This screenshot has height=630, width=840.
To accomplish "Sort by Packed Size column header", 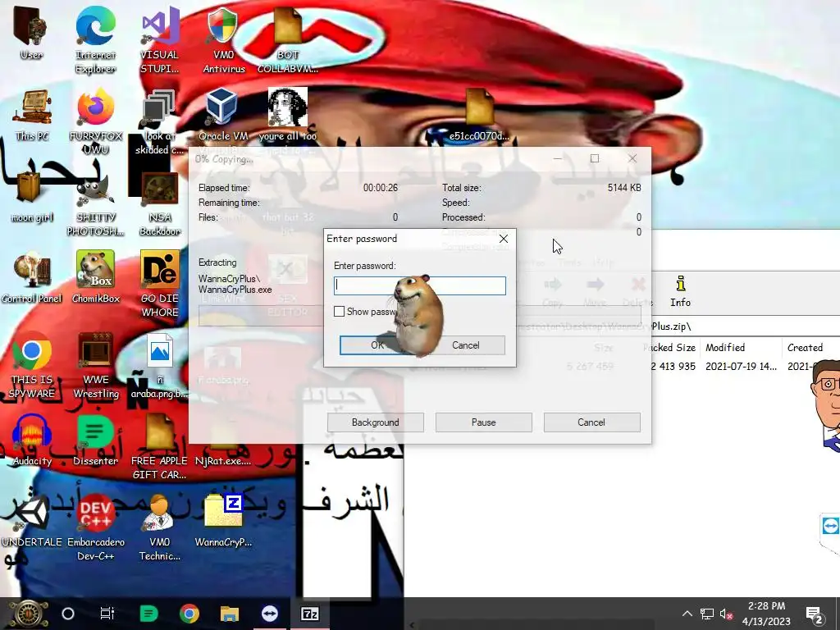I will [669, 348].
